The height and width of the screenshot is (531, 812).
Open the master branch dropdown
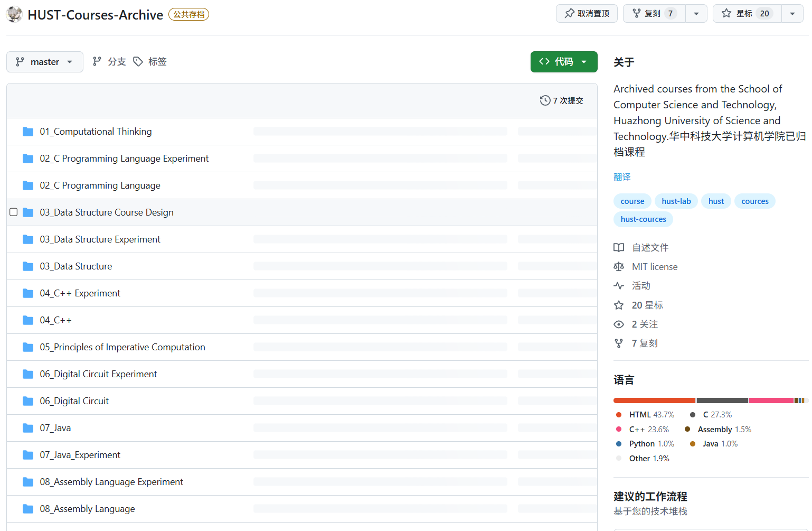pyautogui.click(x=45, y=62)
